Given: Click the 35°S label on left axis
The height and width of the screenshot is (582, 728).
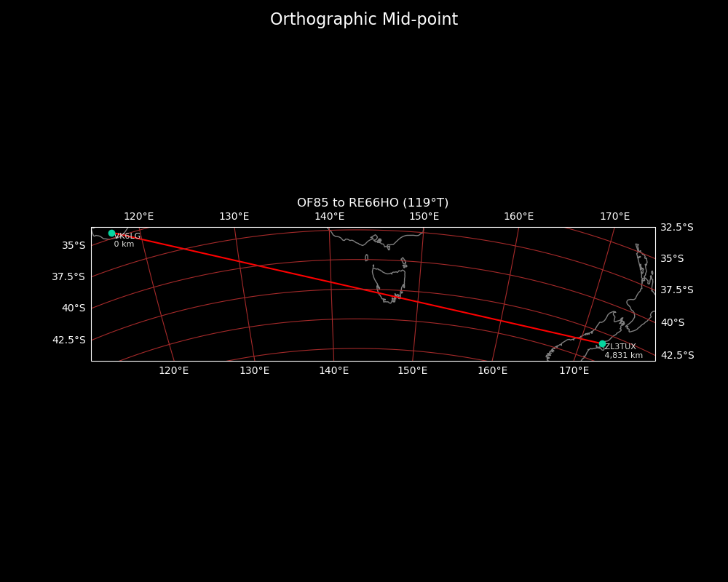Looking at the screenshot, I should tap(74, 246).
